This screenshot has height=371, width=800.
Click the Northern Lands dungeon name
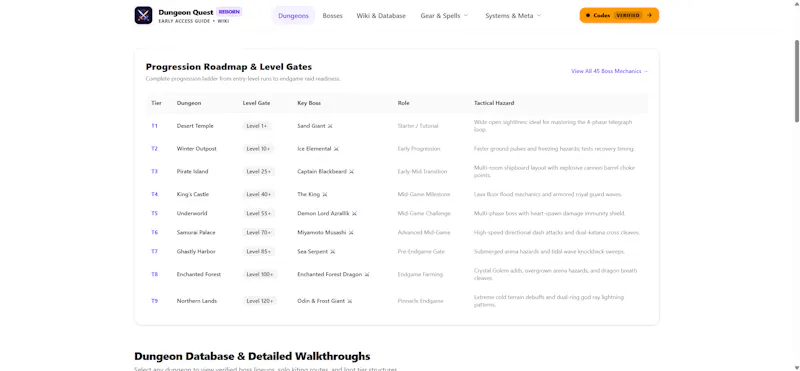pyautogui.click(x=196, y=301)
